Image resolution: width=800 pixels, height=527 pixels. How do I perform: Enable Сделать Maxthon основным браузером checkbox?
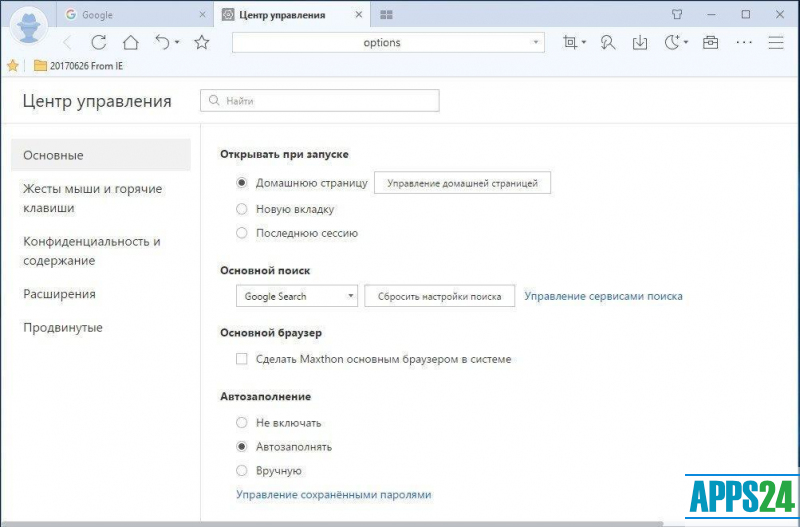(x=242, y=359)
